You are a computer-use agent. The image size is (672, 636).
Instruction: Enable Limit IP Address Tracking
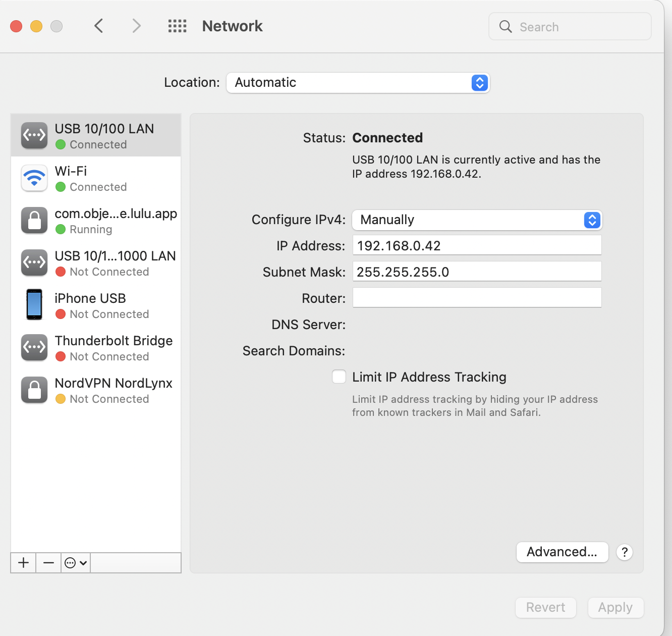(x=339, y=377)
